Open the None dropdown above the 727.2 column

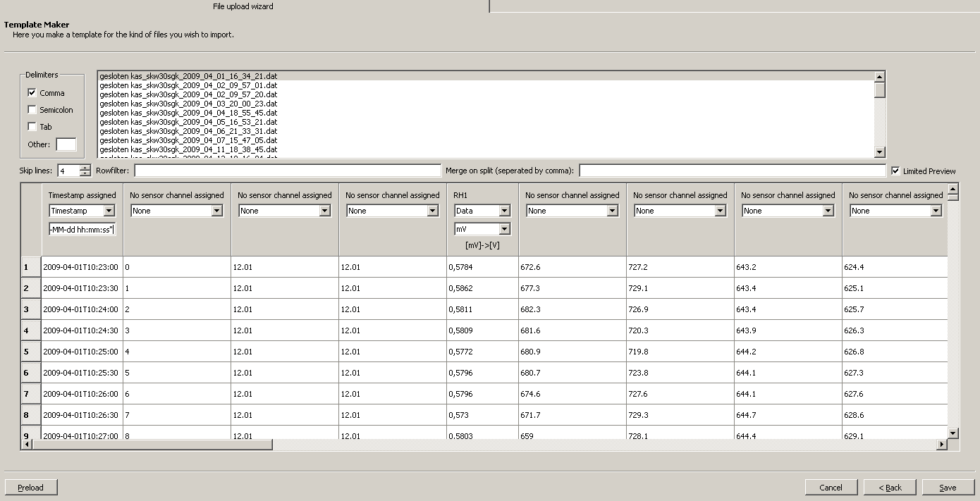[720, 211]
